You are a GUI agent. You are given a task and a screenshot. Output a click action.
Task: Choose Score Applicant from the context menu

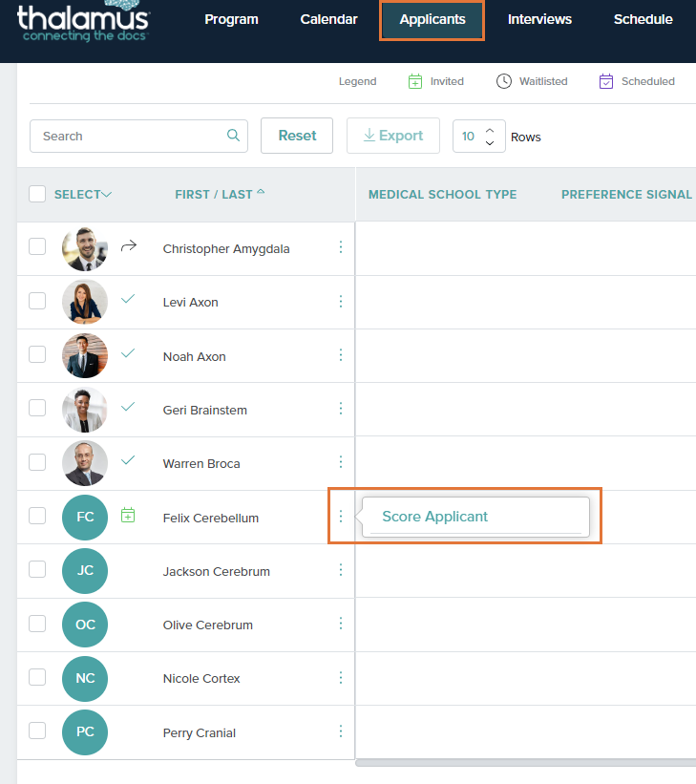pos(434,516)
